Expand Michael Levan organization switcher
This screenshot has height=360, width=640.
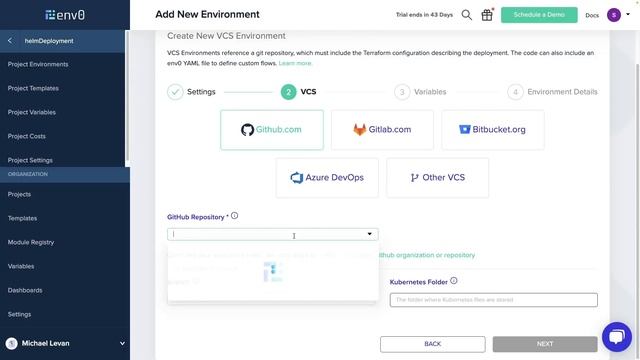click(122, 344)
